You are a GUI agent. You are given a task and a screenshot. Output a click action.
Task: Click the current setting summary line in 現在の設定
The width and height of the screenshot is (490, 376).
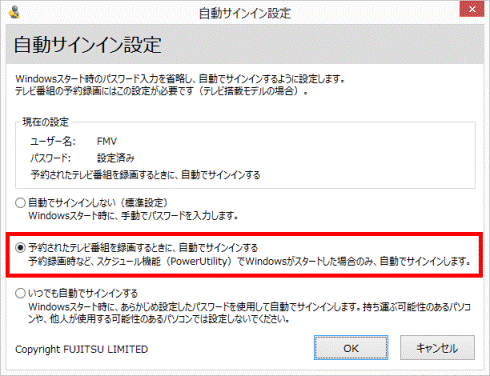(x=145, y=175)
